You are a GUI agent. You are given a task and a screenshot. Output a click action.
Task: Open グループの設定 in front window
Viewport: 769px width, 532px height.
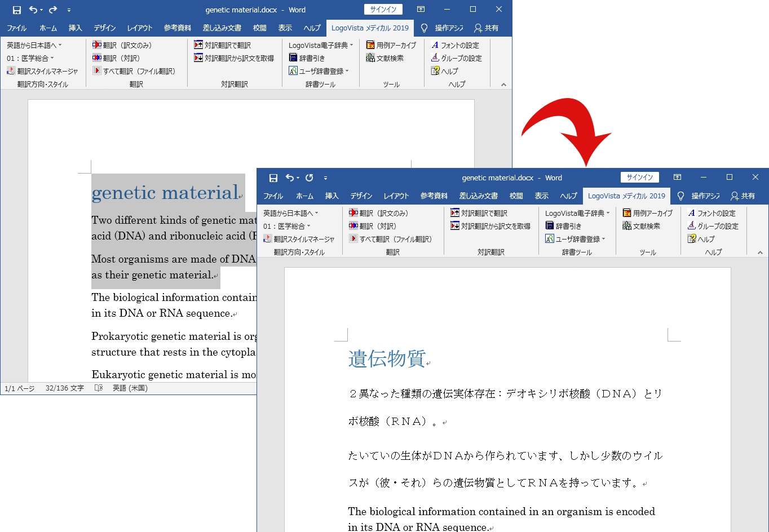(x=713, y=226)
